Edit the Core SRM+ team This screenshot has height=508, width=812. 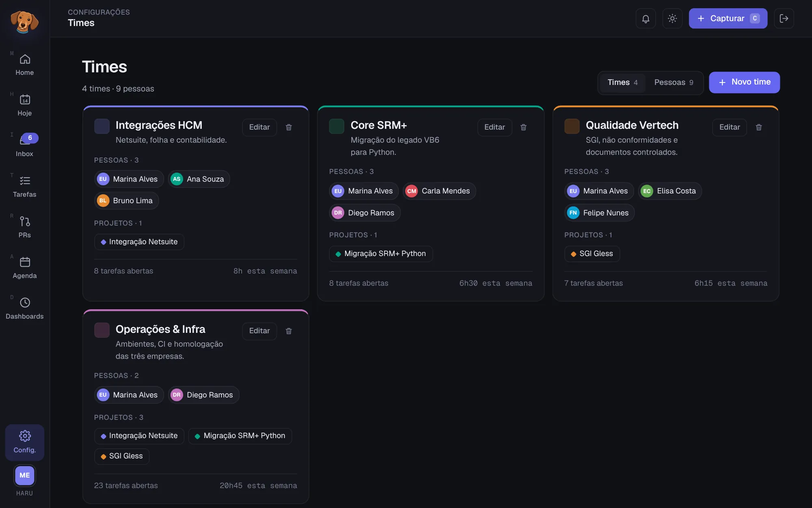click(495, 127)
